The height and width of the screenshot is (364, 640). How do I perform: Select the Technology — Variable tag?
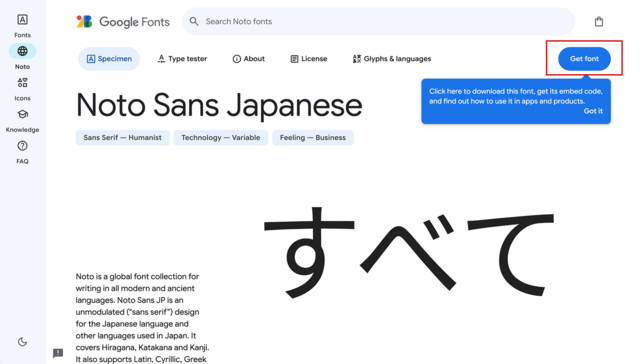(221, 138)
